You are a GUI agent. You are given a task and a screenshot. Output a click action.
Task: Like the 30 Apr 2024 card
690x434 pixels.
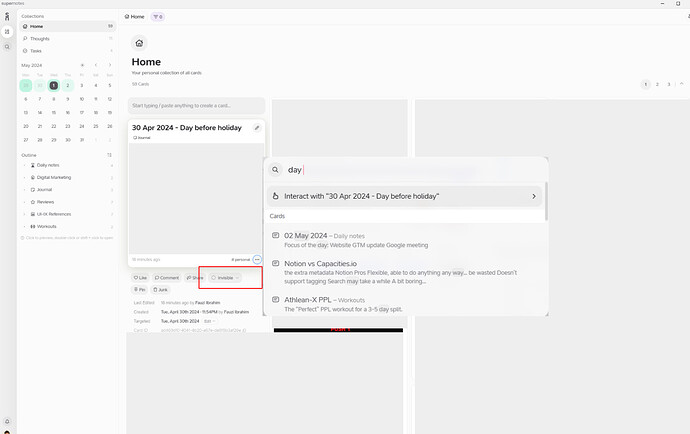[x=141, y=277]
